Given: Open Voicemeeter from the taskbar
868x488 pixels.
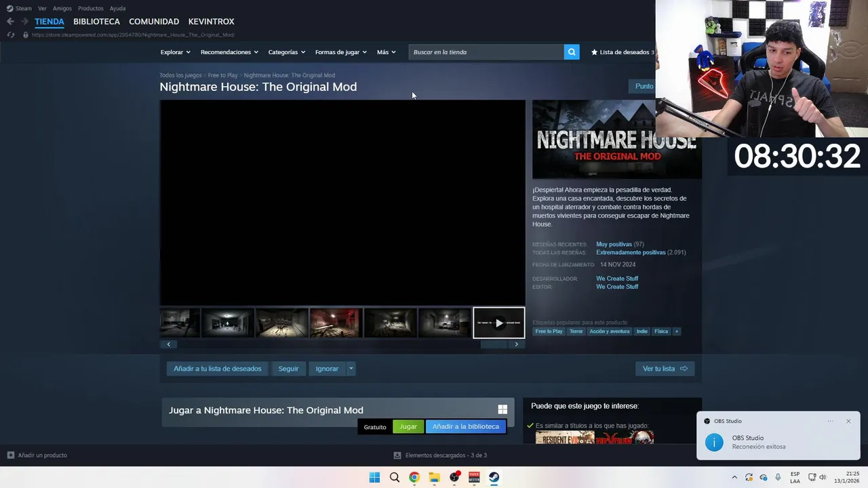Looking at the screenshot, I should 474,477.
